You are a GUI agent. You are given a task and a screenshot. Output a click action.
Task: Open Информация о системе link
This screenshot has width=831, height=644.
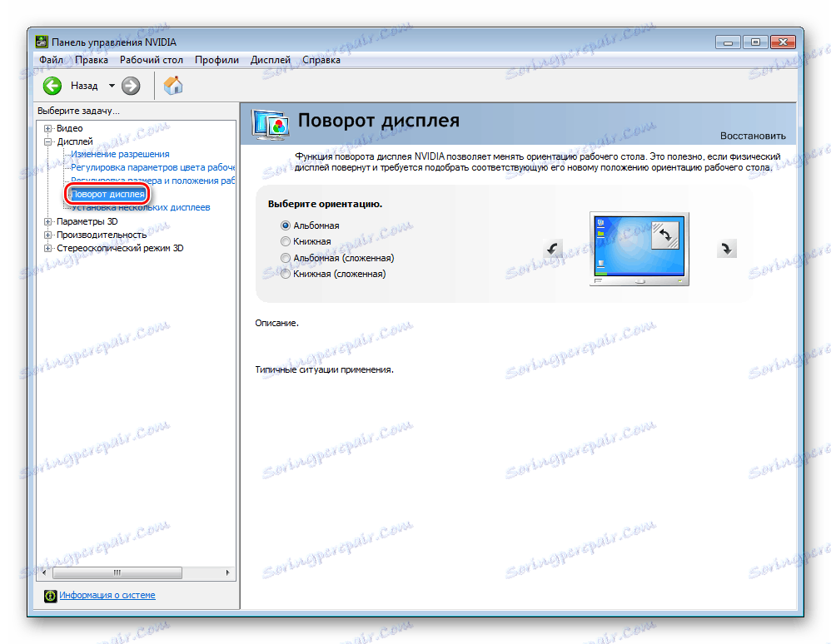(x=107, y=595)
